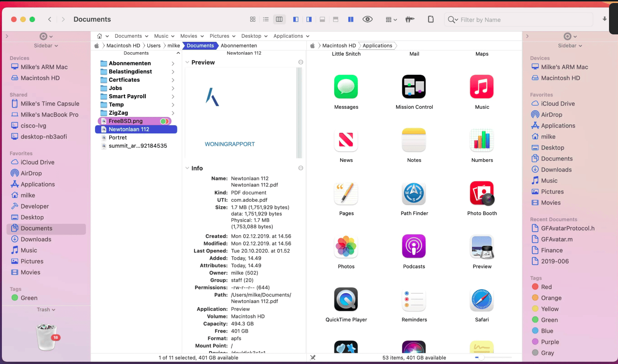Open the arrange-by grid dropdown

pos(391,19)
